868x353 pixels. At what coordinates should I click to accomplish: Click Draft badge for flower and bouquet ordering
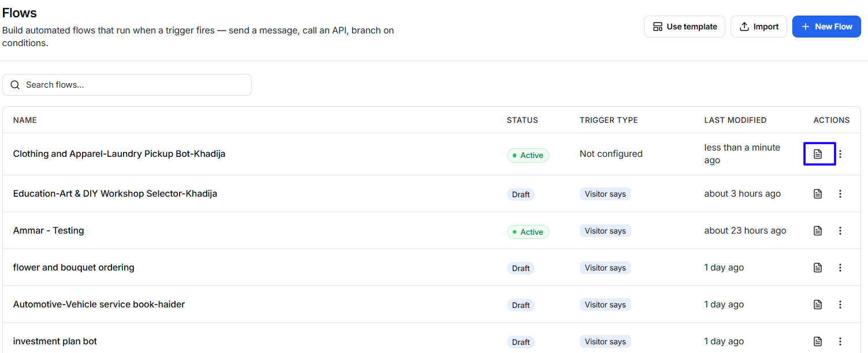(x=521, y=268)
